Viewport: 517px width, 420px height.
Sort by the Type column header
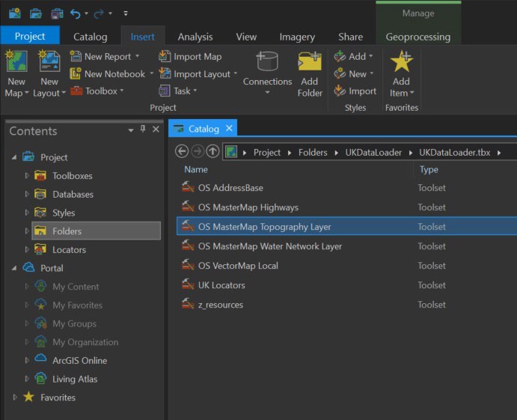(x=429, y=170)
